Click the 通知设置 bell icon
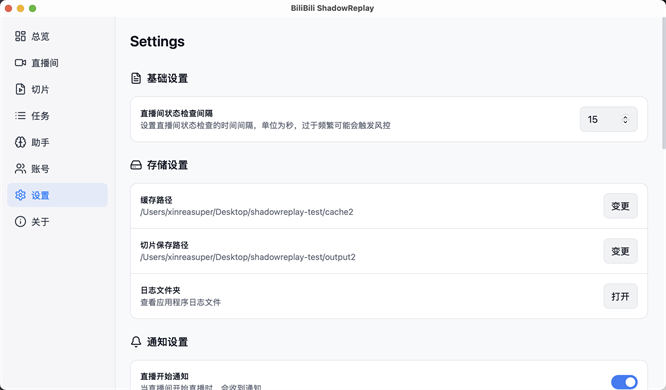The height and width of the screenshot is (390, 666). coord(136,342)
